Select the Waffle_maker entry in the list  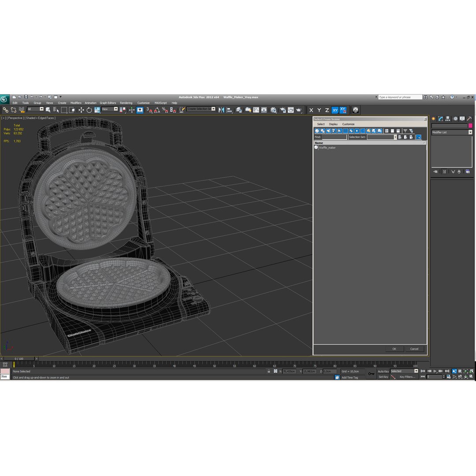click(327, 148)
